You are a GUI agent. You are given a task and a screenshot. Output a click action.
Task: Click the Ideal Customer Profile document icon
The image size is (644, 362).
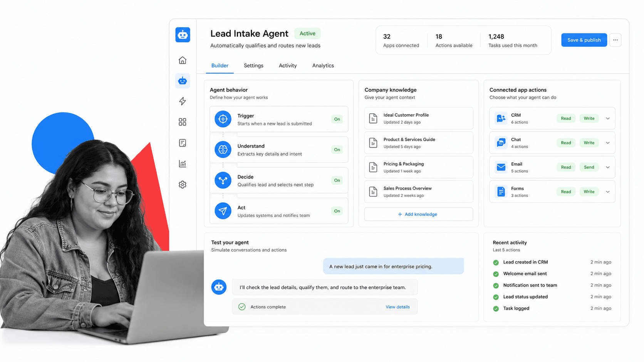(373, 118)
